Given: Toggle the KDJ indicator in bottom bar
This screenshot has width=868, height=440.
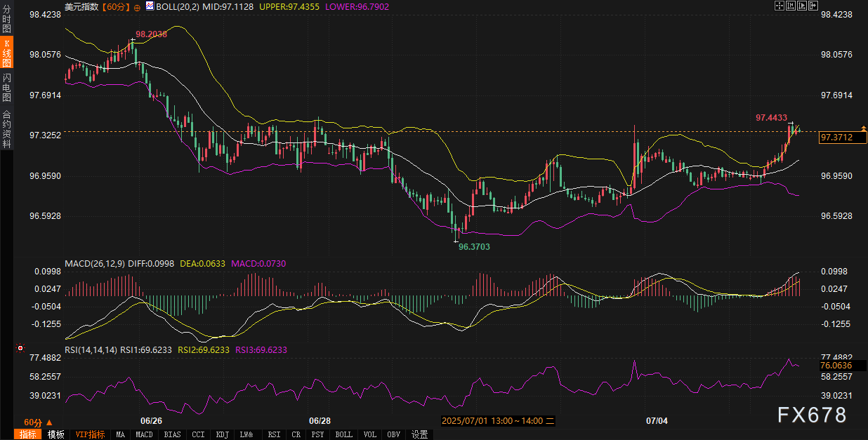Looking at the screenshot, I should [222, 434].
